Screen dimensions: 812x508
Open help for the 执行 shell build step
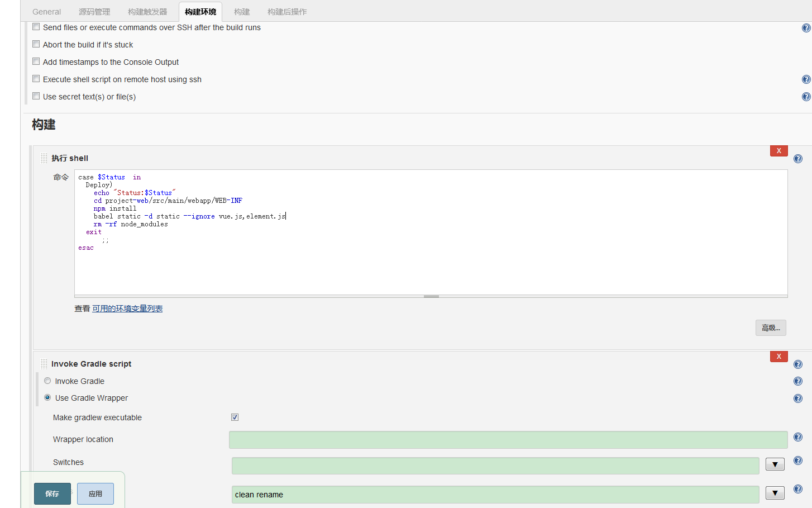pyautogui.click(x=797, y=158)
